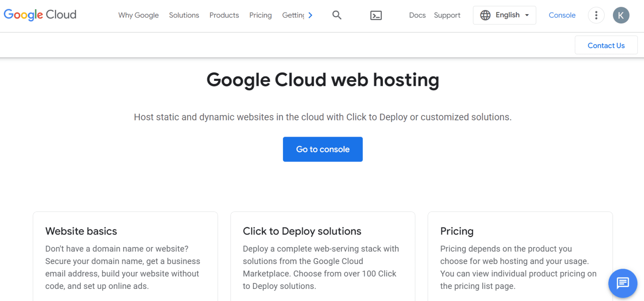
Task: Follow the Console link in header
Action: click(562, 16)
